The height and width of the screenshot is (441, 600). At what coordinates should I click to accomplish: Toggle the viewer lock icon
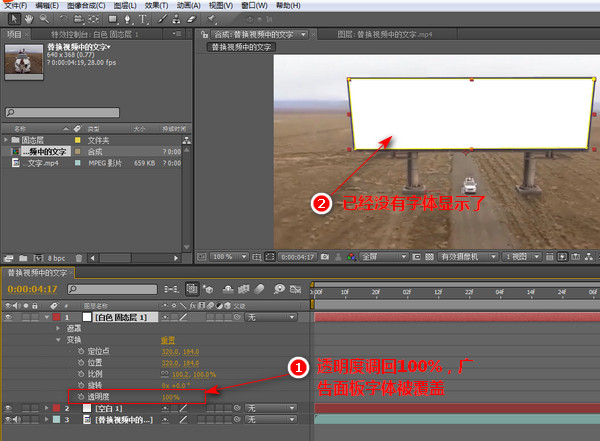pos(205,34)
